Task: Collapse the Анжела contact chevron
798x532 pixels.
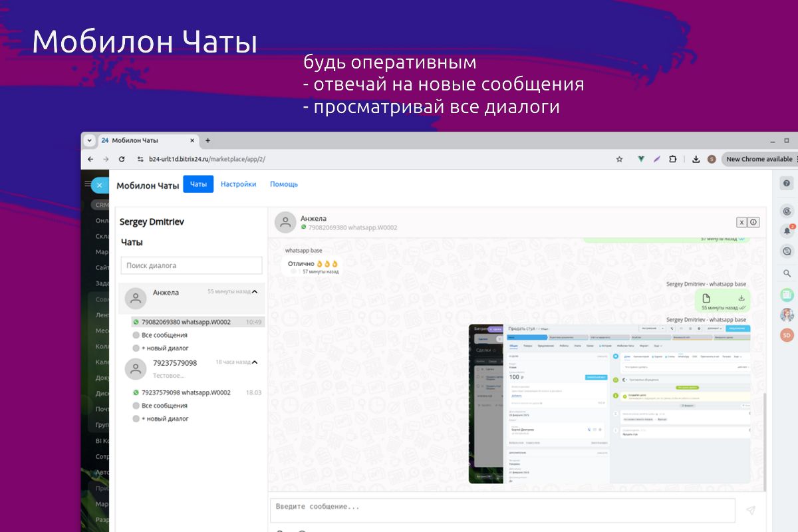Action: click(x=255, y=291)
